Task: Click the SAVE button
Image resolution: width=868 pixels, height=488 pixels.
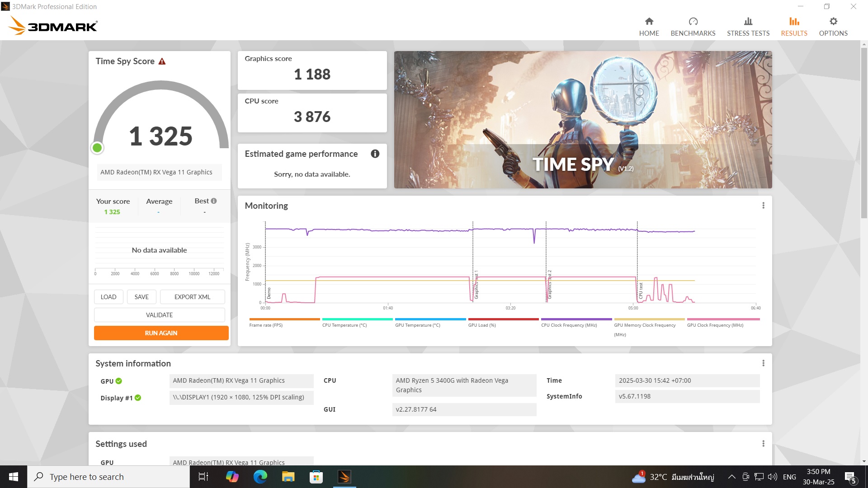Action: point(142,297)
